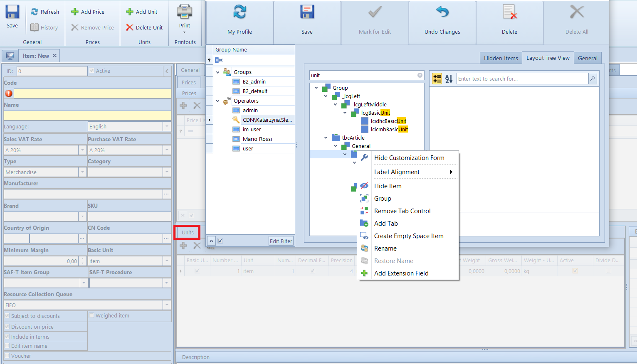Viewport: 637px width, 364px height.
Task: Toggle the filter enabled checkbox
Action: click(220, 241)
